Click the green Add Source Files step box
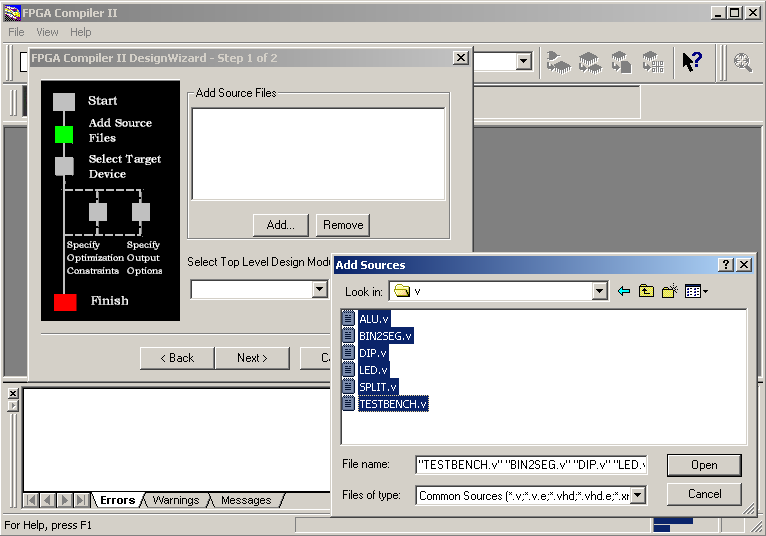 [64, 134]
